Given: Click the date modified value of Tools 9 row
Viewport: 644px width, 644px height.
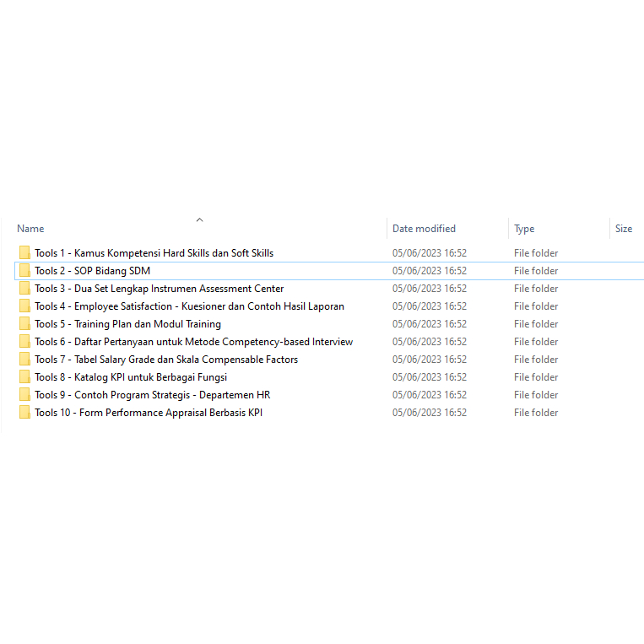Looking at the screenshot, I should (x=430, y=394).
